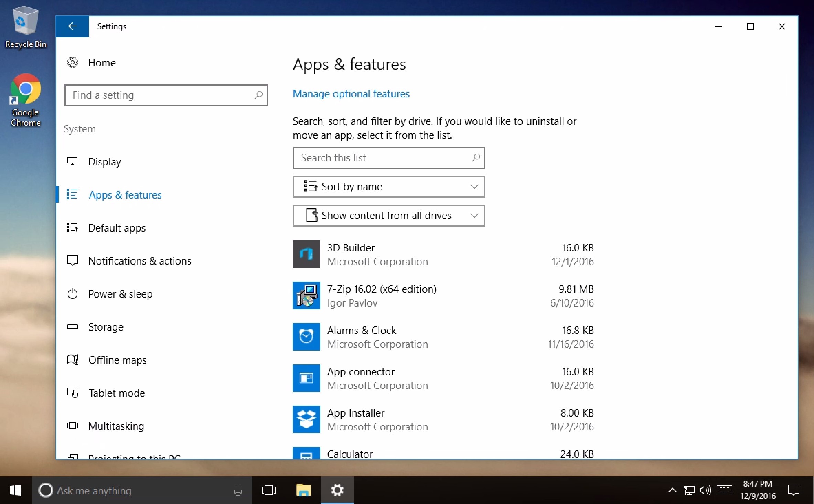Open the Default apps section

117,228
